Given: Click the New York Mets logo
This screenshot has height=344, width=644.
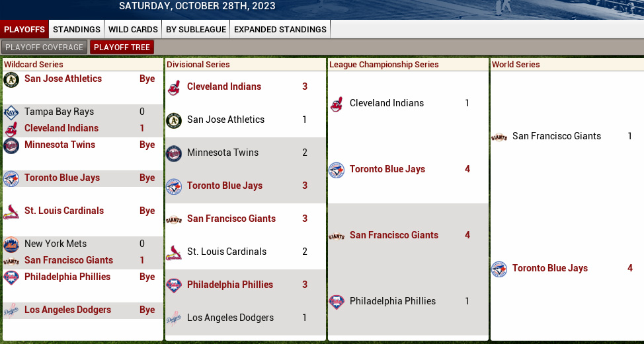Looking at the screenshot, I should coord(11,244).
